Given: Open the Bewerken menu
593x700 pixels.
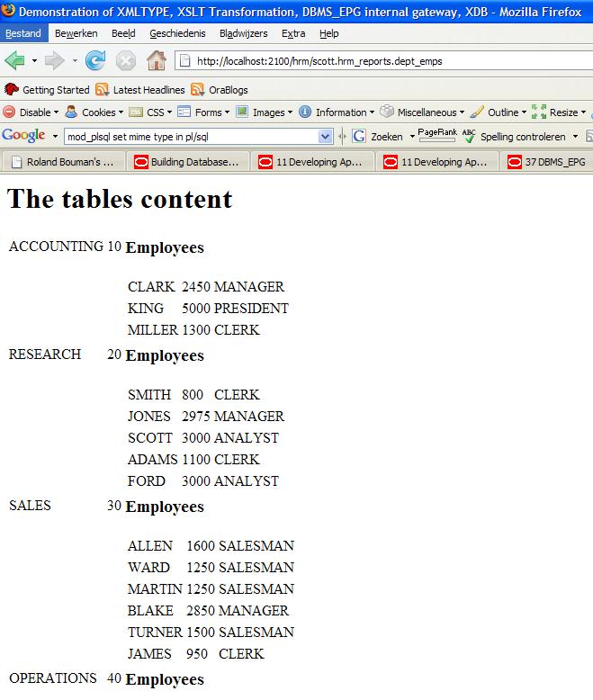Looking at the screenshot, I should tap(76, 33).
